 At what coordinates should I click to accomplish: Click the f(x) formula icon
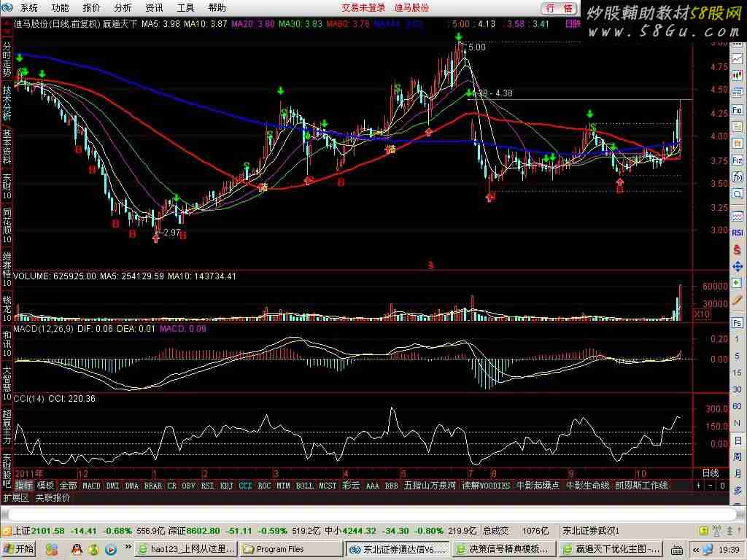tap(737, 177)
